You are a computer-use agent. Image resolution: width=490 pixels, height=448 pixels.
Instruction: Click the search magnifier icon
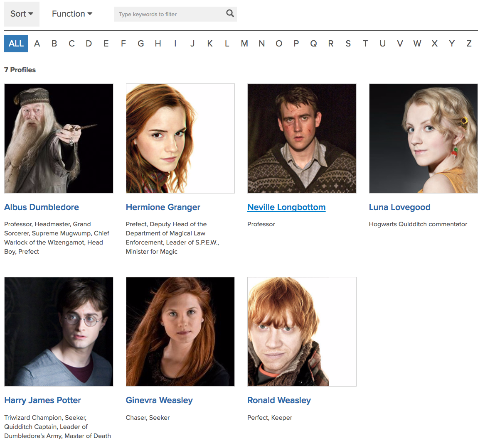(x=230, y=13)
